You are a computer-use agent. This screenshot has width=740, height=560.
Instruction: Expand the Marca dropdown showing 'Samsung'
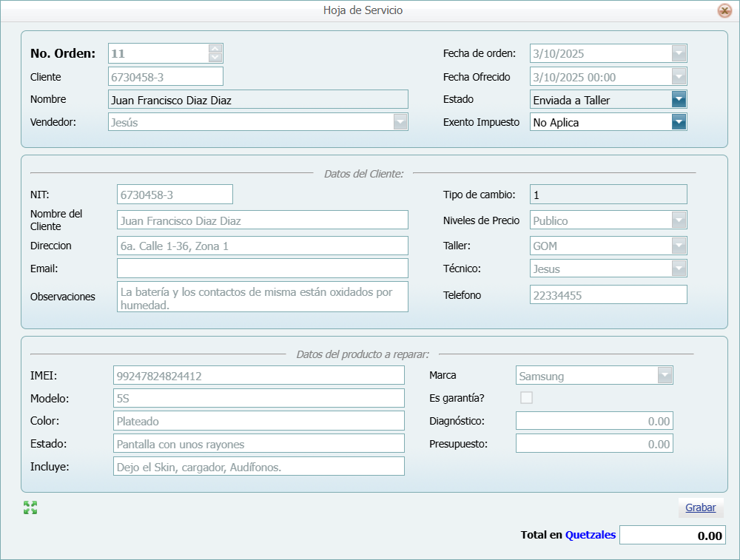pyautogui.click(x=665, y=375)
